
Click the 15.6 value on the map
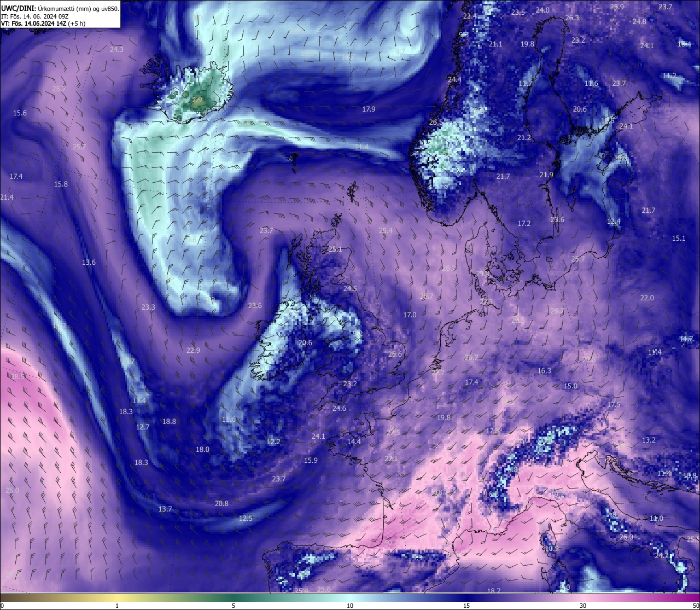click(x=20, y=113)
